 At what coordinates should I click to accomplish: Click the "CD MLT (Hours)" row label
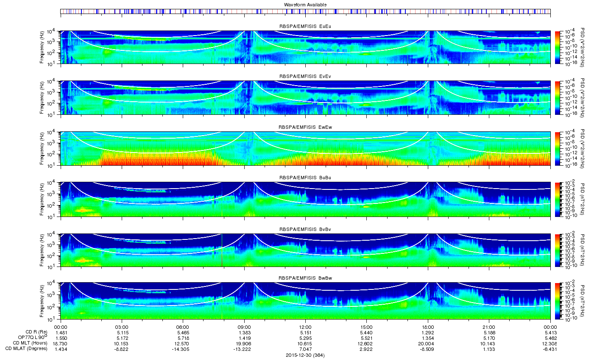coord(30,343)
